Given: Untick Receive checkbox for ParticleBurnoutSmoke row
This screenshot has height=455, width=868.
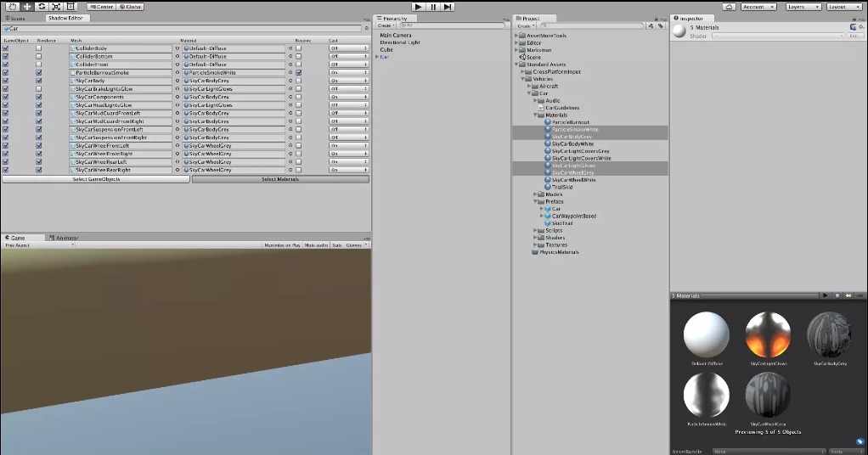Looking at the screenshot, I should point(299,73).
